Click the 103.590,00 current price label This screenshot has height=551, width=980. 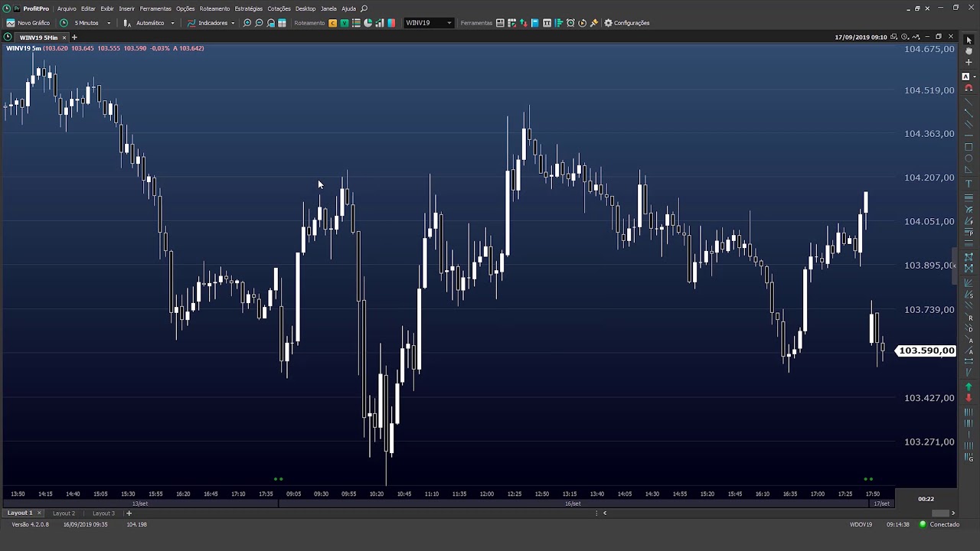(x=926, y=350)
